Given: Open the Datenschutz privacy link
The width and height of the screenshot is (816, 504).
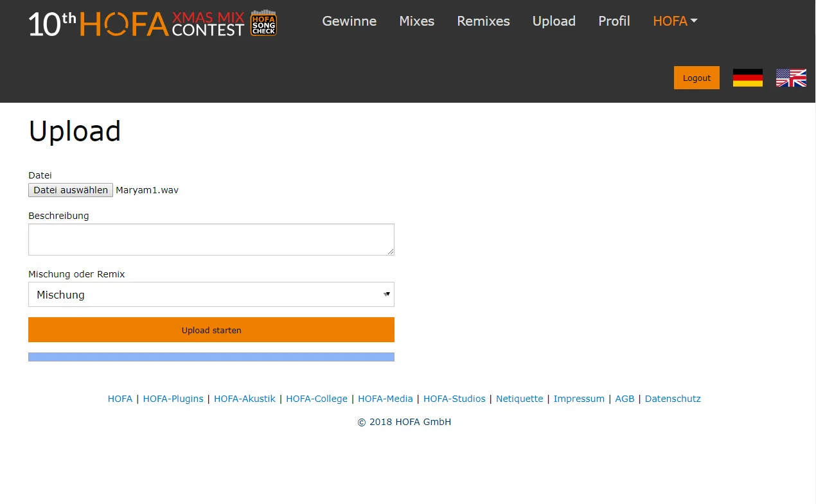Looking at the screenshot, I should [x=673, y=399].
